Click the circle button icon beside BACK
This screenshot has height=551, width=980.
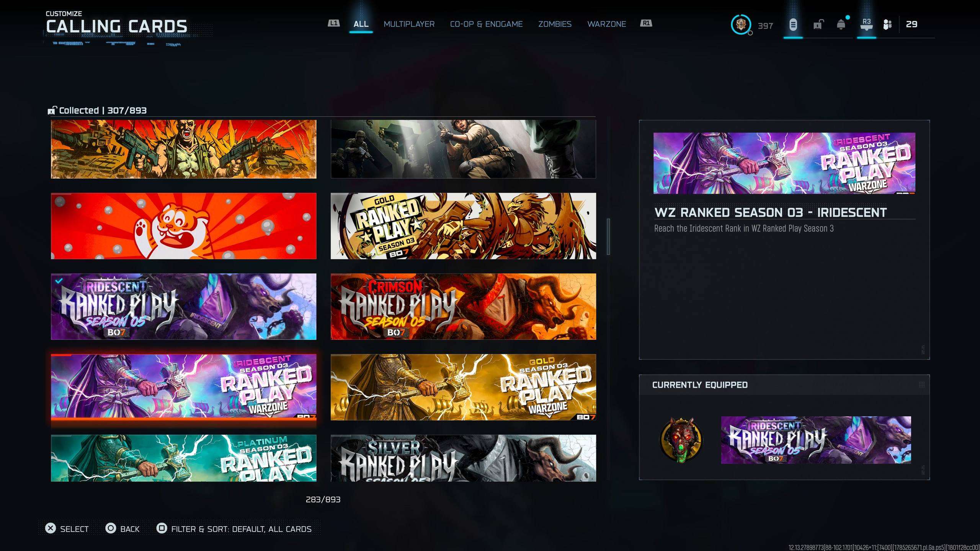coord(111,528)
